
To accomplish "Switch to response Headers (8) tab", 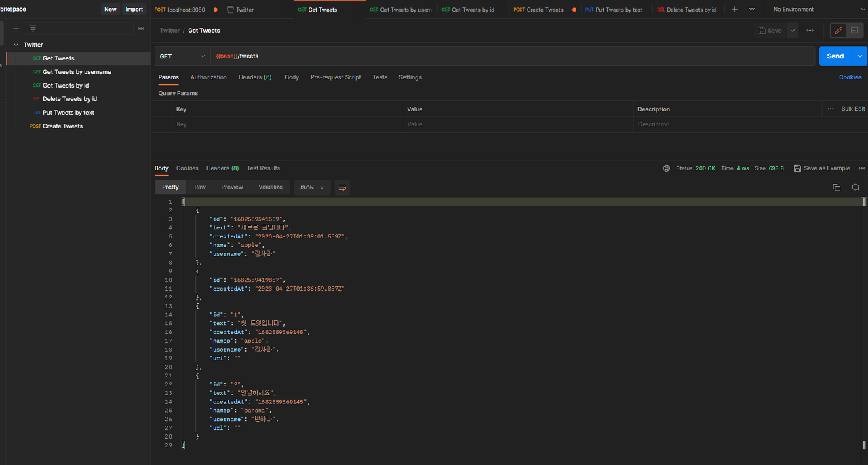I will point(222,168).
